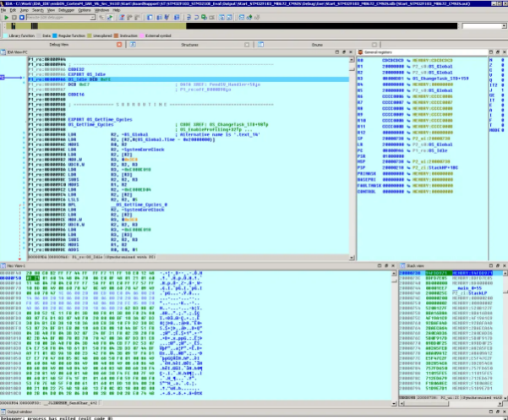Click the Stack view horizontal scrollbar

451,403
